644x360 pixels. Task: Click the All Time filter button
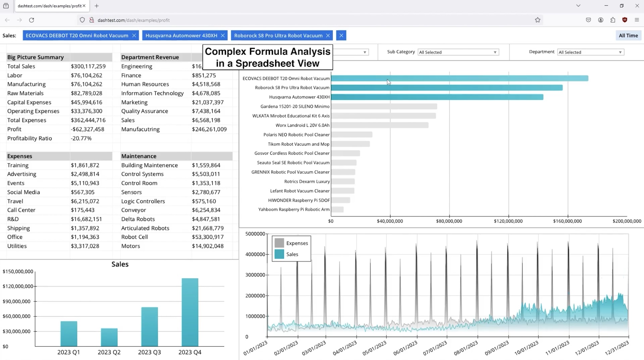(628, 35)
